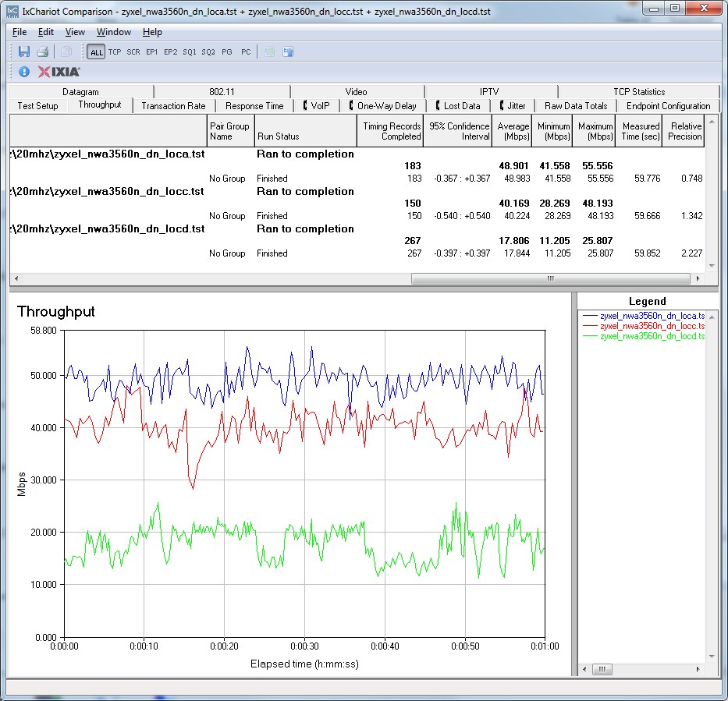Toggle the TCP filter button
Screen dimensions: 728x701
click(115, 52)
